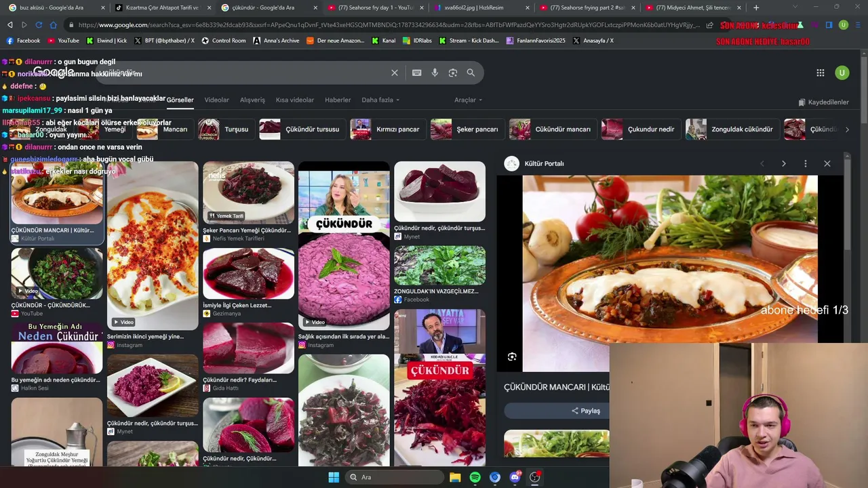Open the Gezimanya 'İsmiyle İlgi Çeken Lezzet' thumbnail
This screenshot has width=868, height=488.
click(x=248, y=273)
